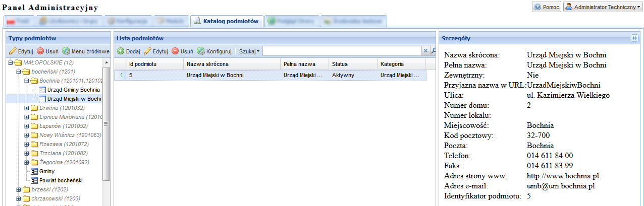Click Usuń in Typy podmiotów toolbar
This screenshot has height=206, width=644.
47,51
